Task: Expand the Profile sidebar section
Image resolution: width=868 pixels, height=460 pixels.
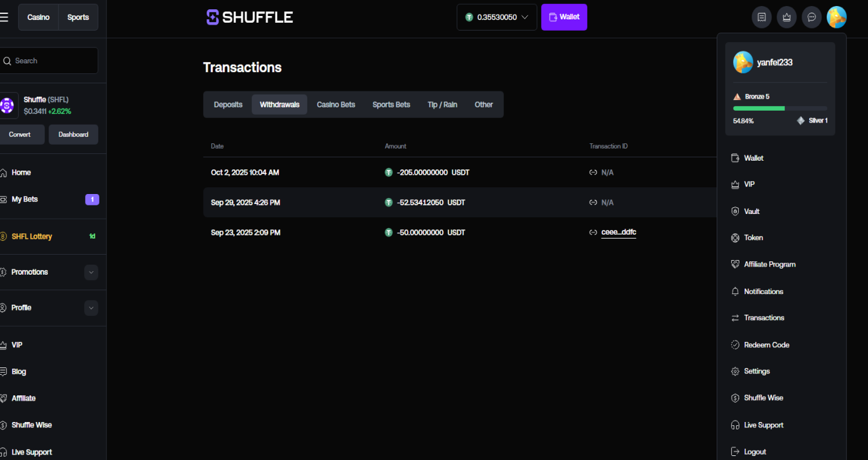Action: tap(91, 308)
